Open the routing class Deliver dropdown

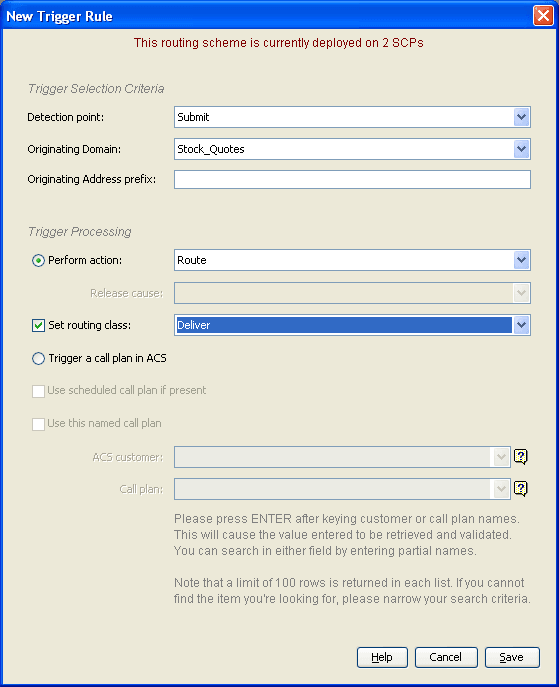(521, 325)
